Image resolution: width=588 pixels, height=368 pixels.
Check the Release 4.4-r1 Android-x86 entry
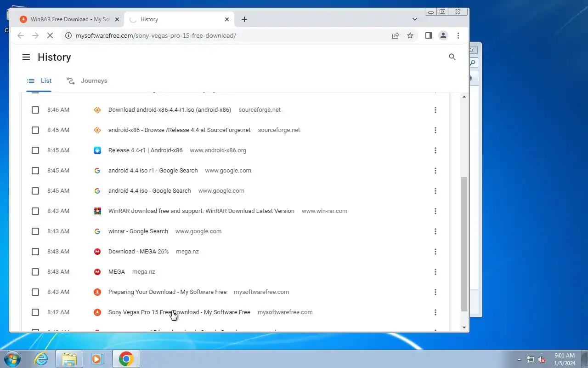pos(35,150)
